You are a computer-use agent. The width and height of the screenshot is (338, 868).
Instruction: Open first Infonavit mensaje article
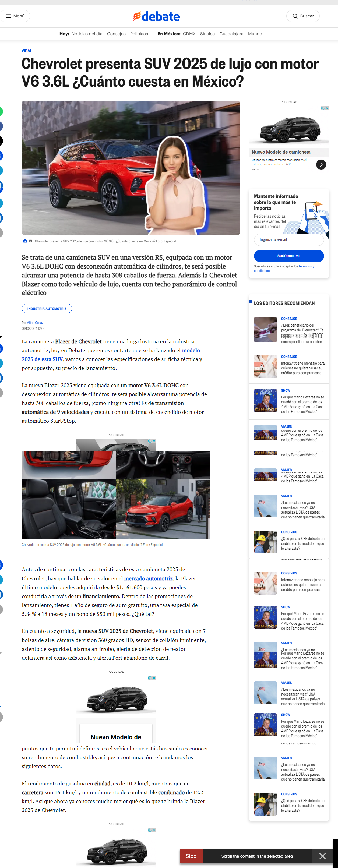(x=303, y=368)
